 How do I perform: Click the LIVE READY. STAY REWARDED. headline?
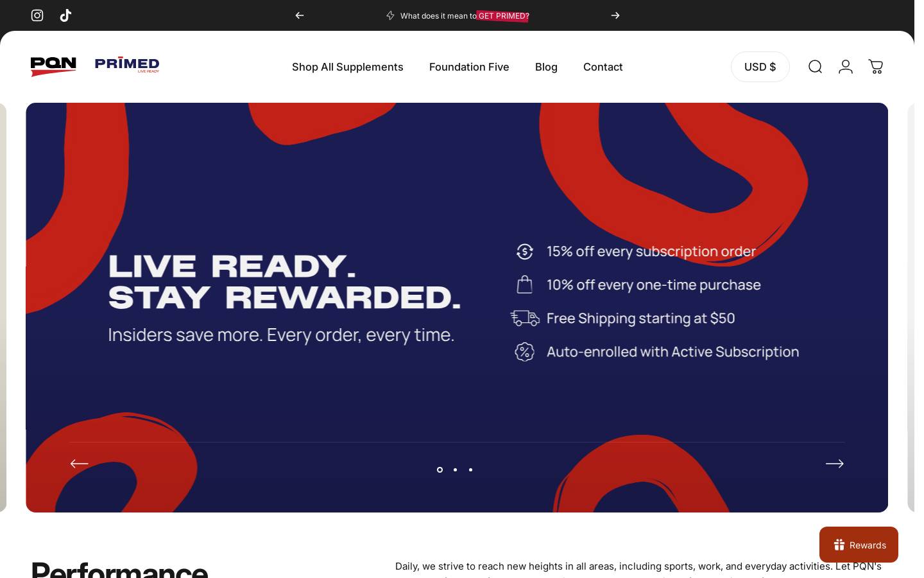point(285,283)
